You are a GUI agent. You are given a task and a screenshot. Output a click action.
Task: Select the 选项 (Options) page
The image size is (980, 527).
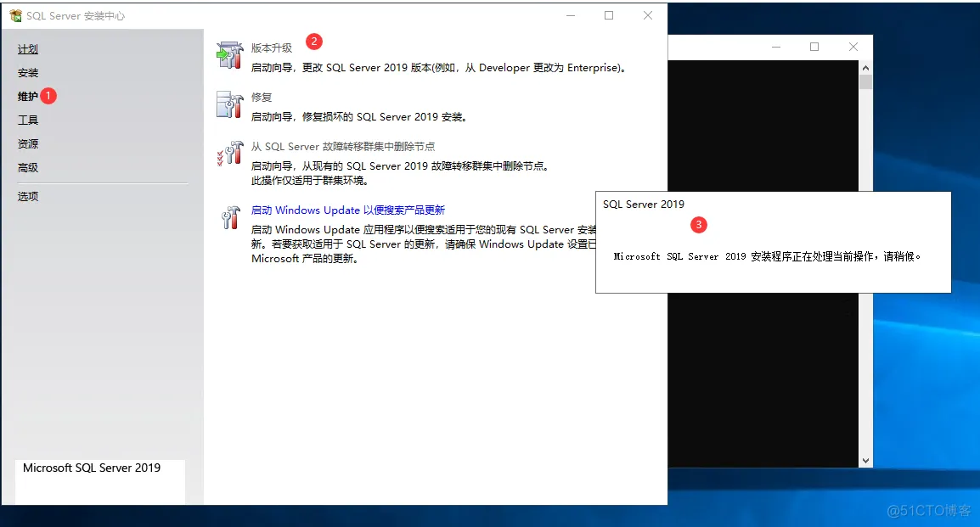[x=28, y=197]
